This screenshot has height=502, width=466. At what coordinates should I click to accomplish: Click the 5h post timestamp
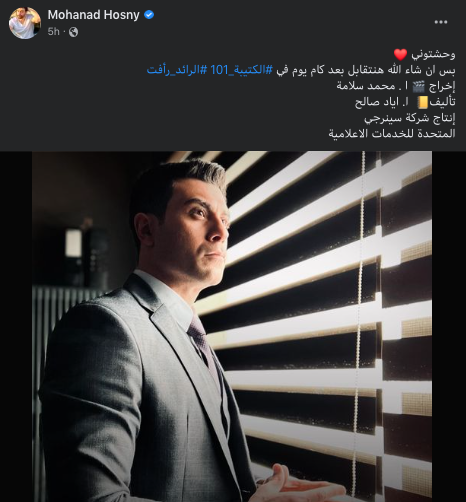click(53, 32)
